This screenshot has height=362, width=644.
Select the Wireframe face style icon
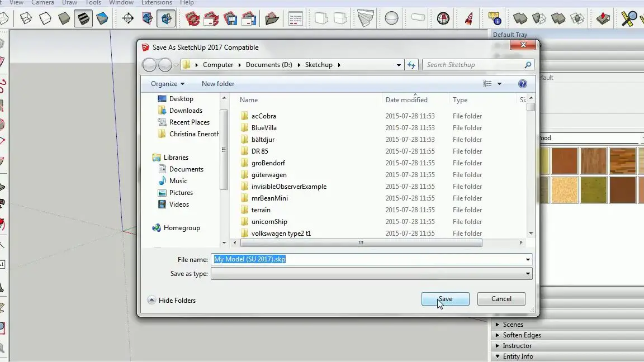(x=26, y=18)
